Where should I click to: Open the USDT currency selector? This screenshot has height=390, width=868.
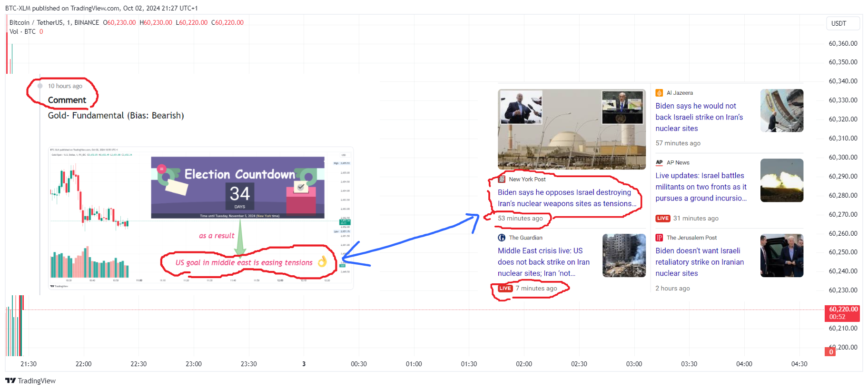coord(843,23)
